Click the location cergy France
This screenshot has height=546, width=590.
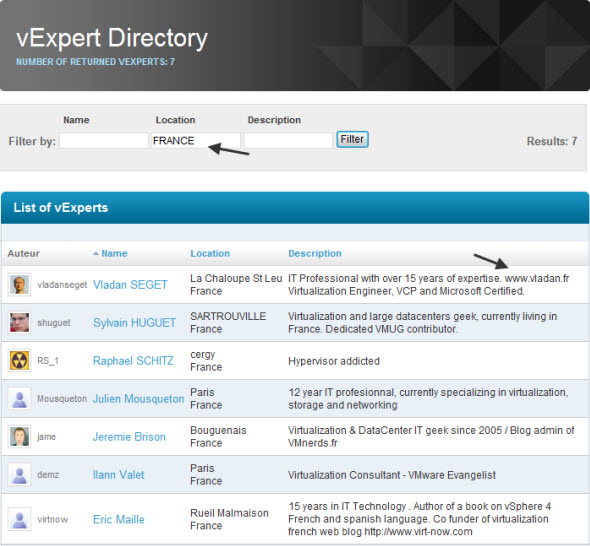pyautogui.click(x=206, y=360)
